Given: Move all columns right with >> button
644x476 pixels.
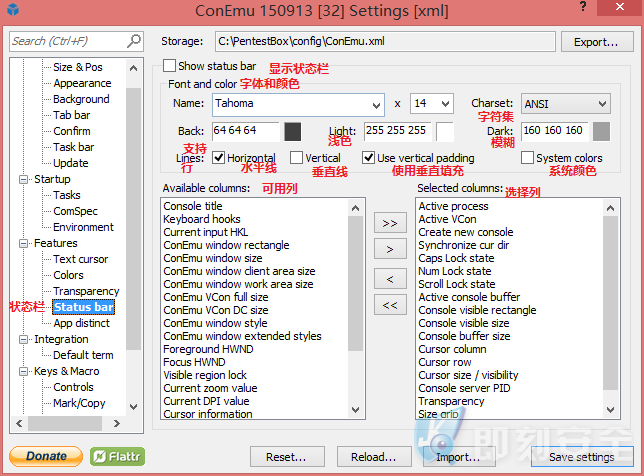Looking at the screenshot, I should click(x=390, y=223).
